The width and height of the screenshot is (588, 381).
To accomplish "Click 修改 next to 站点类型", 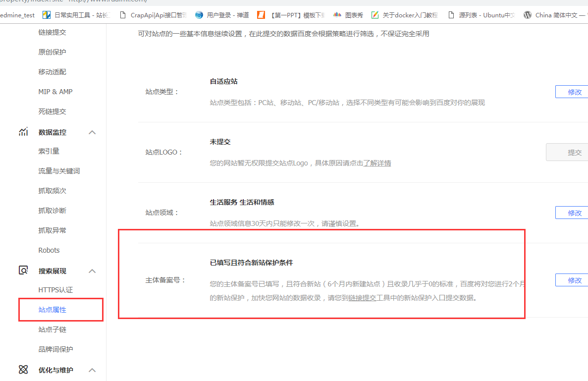I will 575,92.
